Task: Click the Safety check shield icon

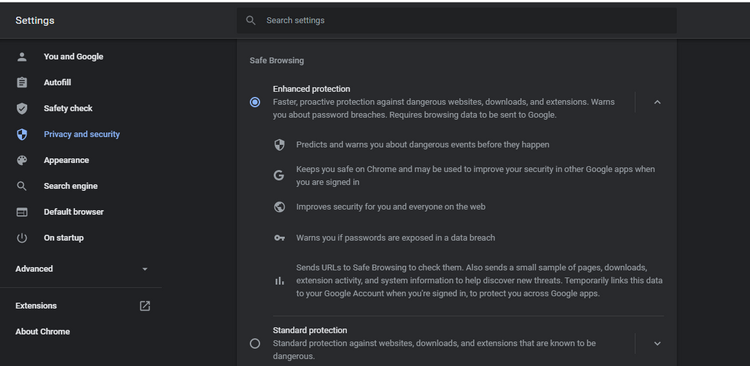Action: point(22,109)
